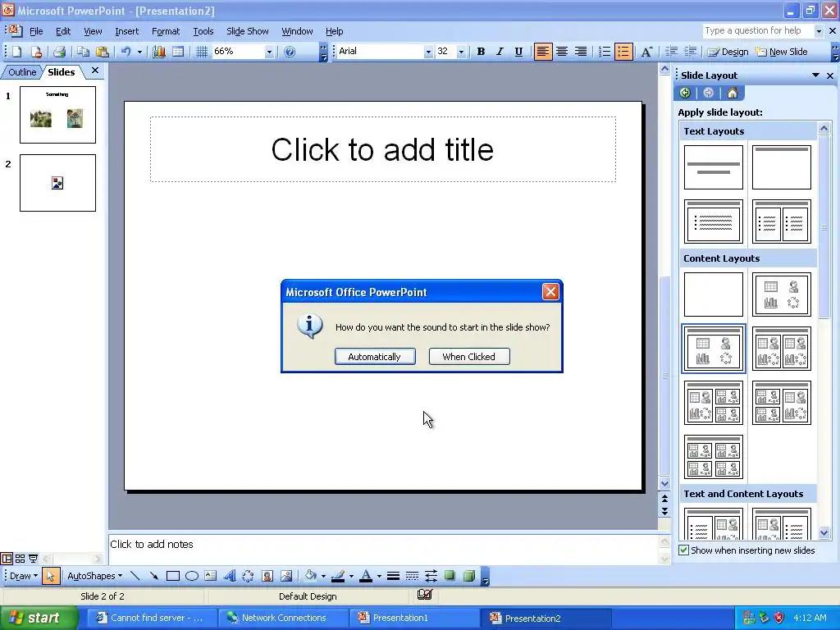Image resolution: width=840 pixels, height=630 pixels.
Task: Choose Automatically in the sound dialog
Action: click(x=375, y=357)
